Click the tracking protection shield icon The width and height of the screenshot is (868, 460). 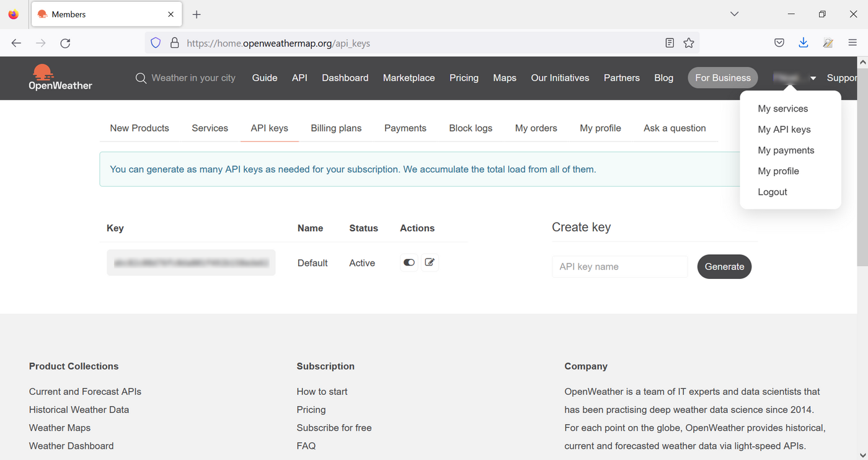(x=156, y=43)
